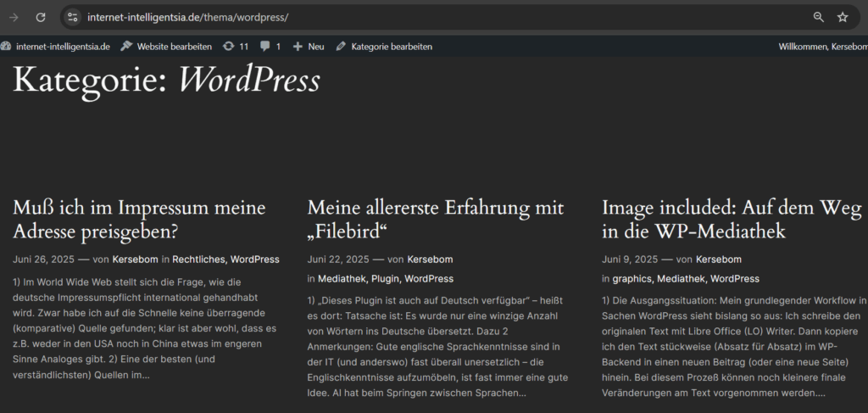Click author Kersebom on the Juni 26 post
The image size is (868, 413).
tap(135, 260)
